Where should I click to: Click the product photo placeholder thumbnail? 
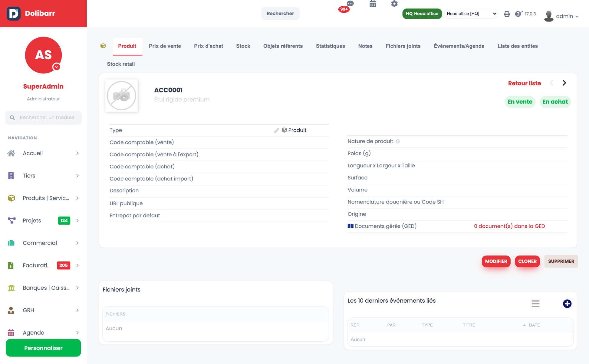coord(121,96)
